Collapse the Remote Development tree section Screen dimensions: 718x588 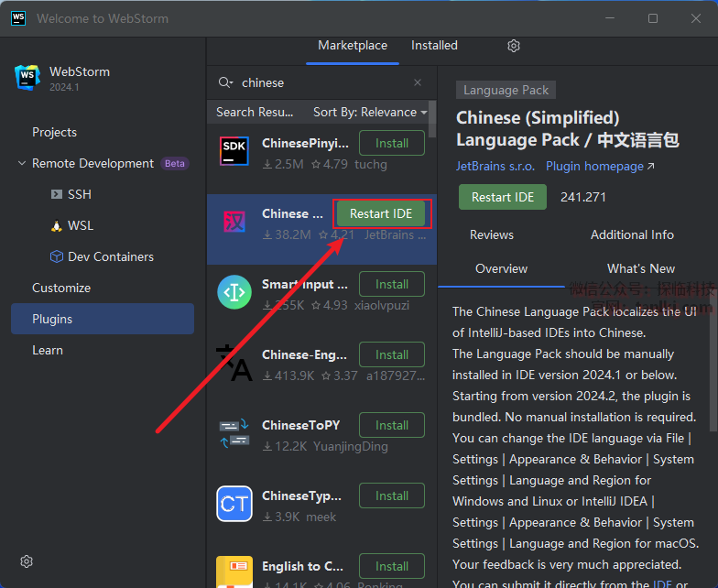(x=22, y=164)
